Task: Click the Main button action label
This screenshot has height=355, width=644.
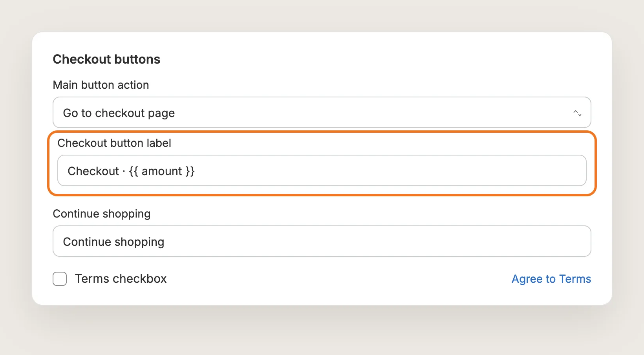Action: click(101, 85)
